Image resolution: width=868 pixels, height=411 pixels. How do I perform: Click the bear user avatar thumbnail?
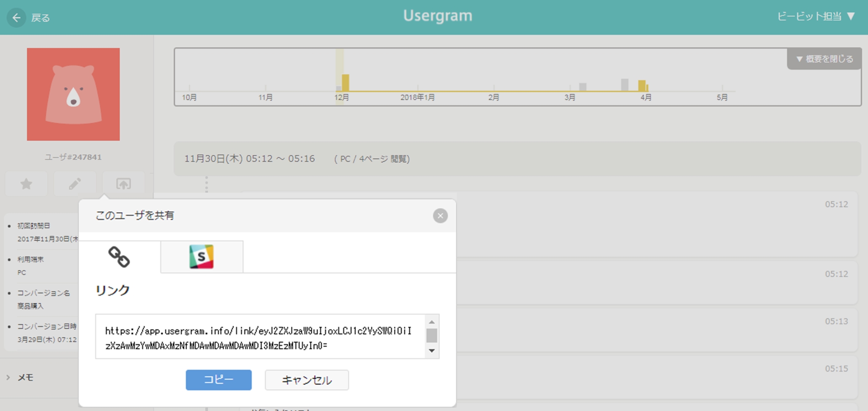pyautogui.click(x=73, y=94)
